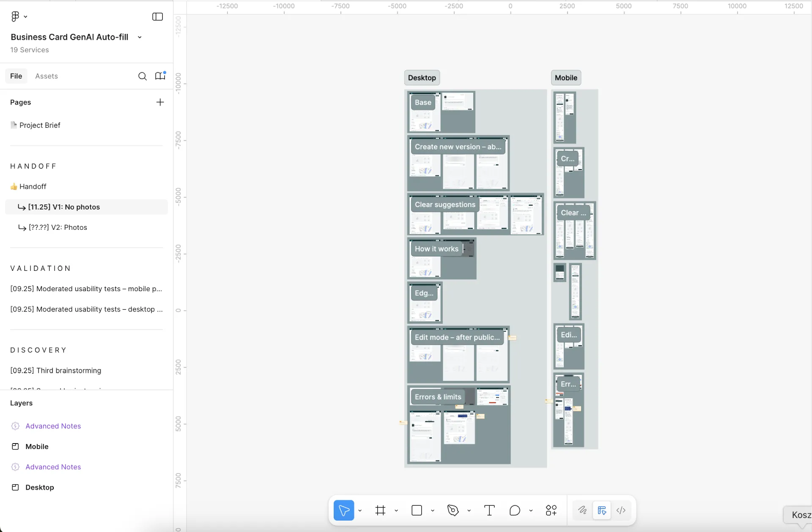Open the Actions and components tool
This screenshot has height=532, width=812.
551,510
